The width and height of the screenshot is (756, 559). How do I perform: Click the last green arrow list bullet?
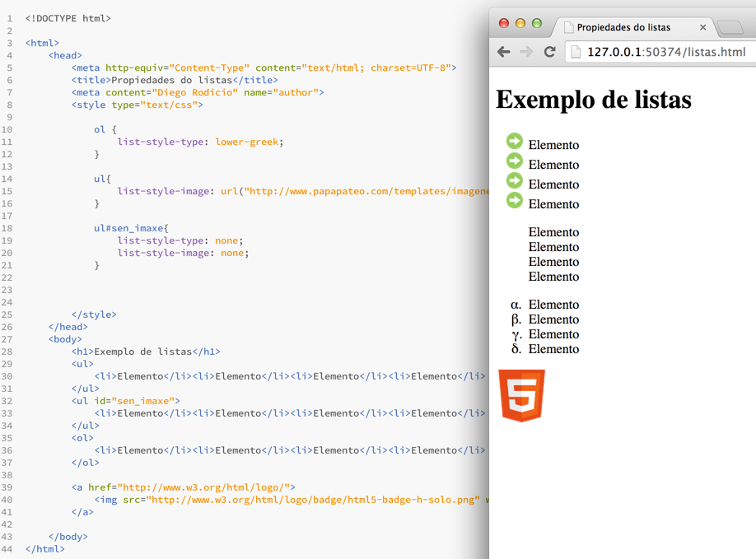click(x=514, y=201)
